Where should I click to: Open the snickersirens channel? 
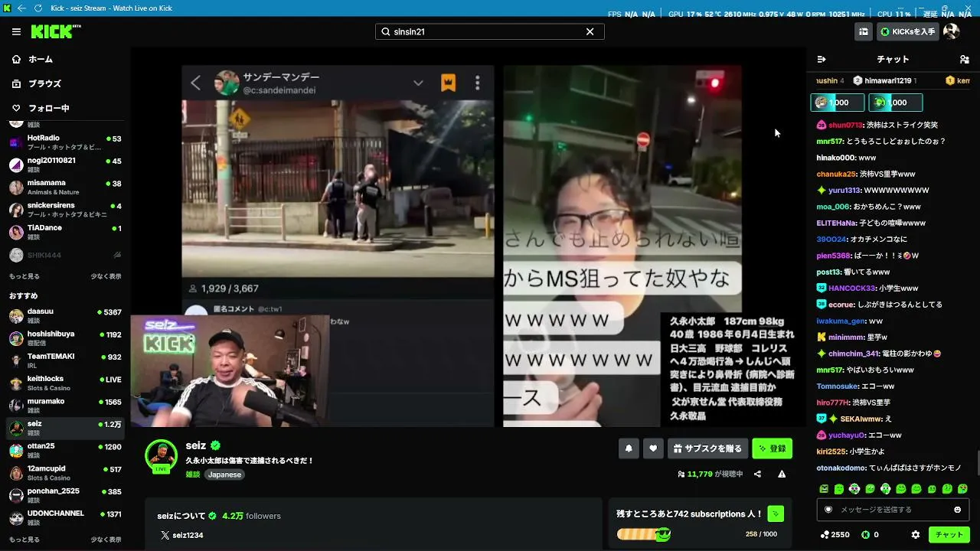coord(65,210)
